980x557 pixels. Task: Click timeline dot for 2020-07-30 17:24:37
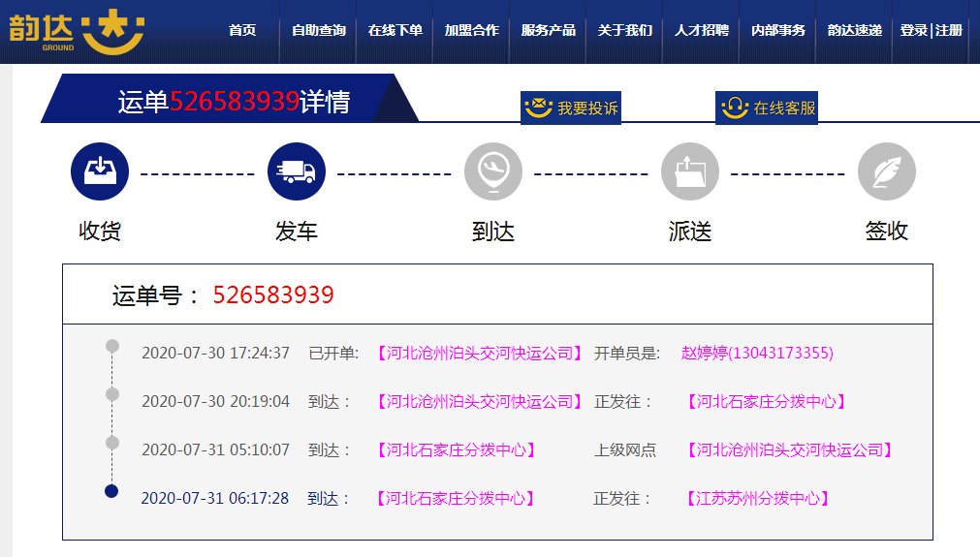112,346
